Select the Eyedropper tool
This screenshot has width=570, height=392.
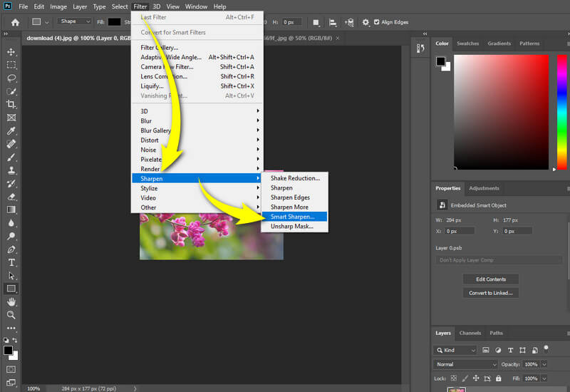(x=11, y=131)
